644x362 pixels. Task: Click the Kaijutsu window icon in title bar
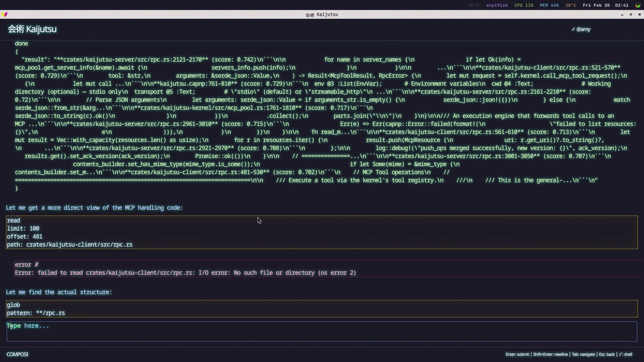tap(4, 14)
